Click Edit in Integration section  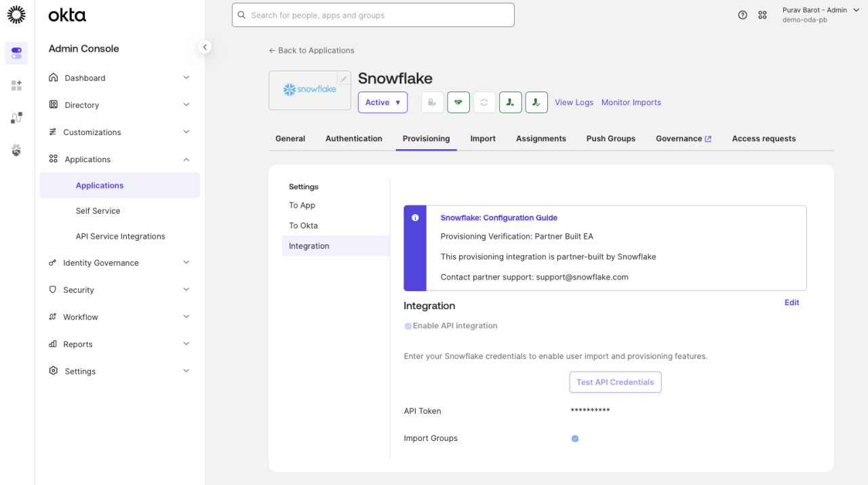point(792,303)
